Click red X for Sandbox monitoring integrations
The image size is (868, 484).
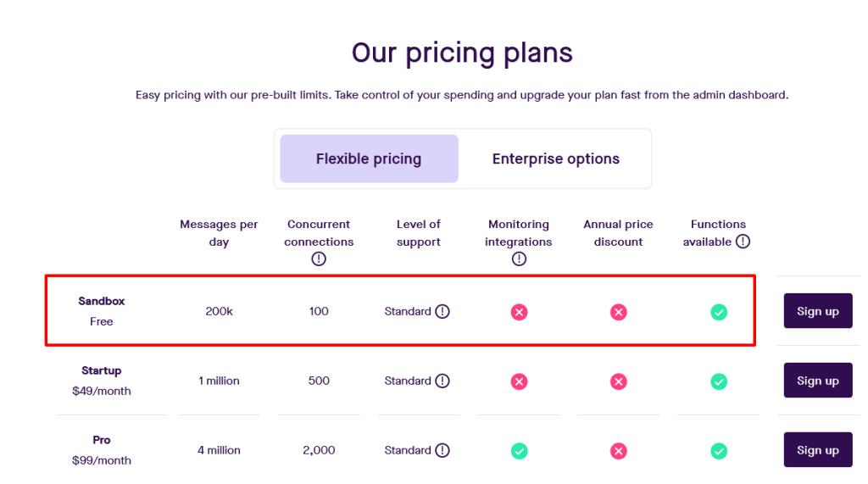tap(519, 312)
